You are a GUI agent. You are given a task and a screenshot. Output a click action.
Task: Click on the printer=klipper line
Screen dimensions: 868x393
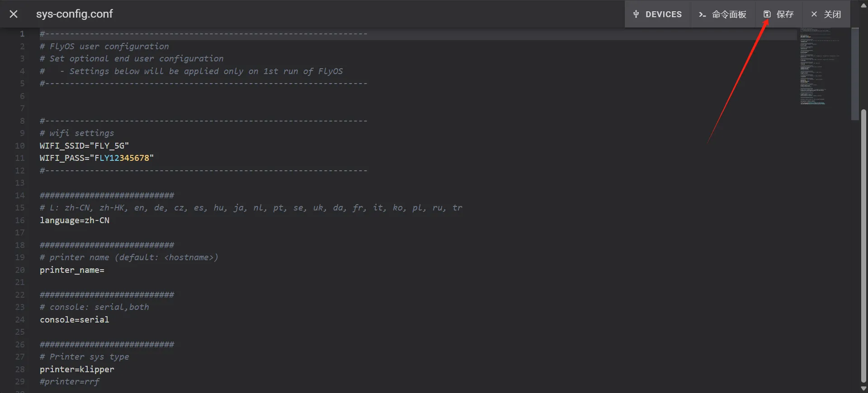(77, 370)
